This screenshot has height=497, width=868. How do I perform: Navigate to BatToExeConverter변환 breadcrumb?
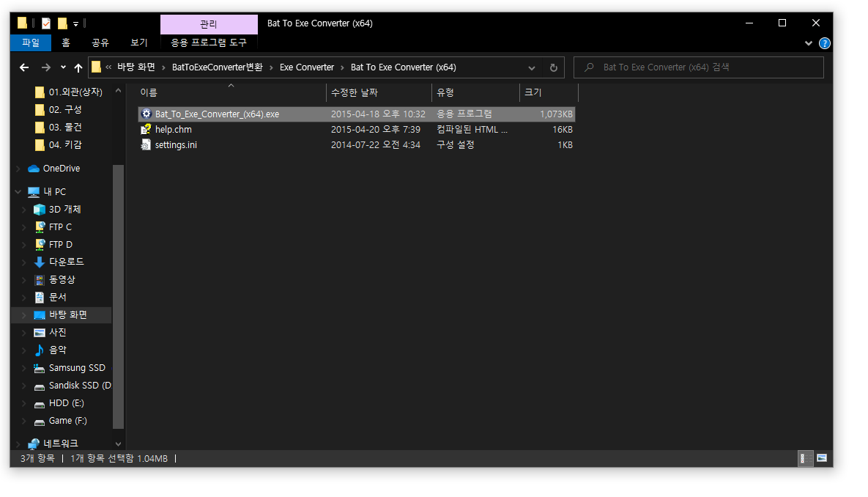coord(218,67)
